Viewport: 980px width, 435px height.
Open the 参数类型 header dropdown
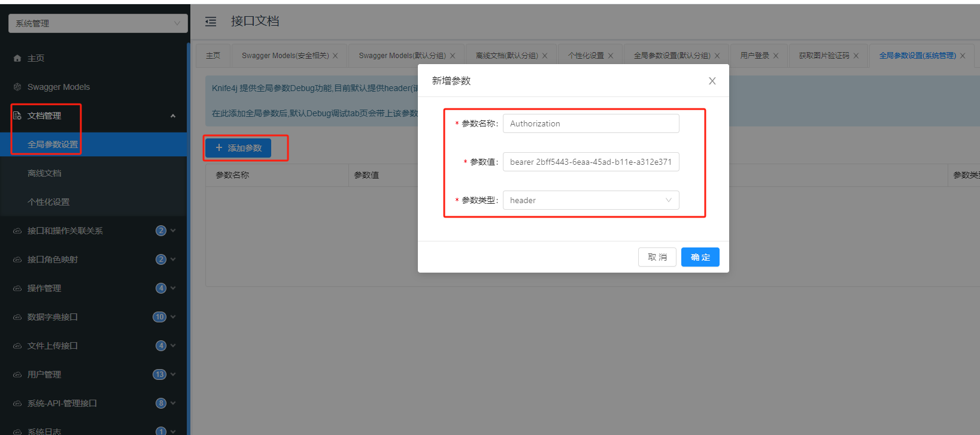click(x=591, y=200)
